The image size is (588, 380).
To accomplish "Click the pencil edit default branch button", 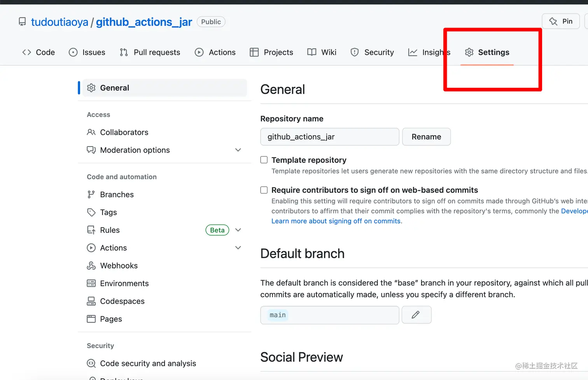I will [416, 315].
